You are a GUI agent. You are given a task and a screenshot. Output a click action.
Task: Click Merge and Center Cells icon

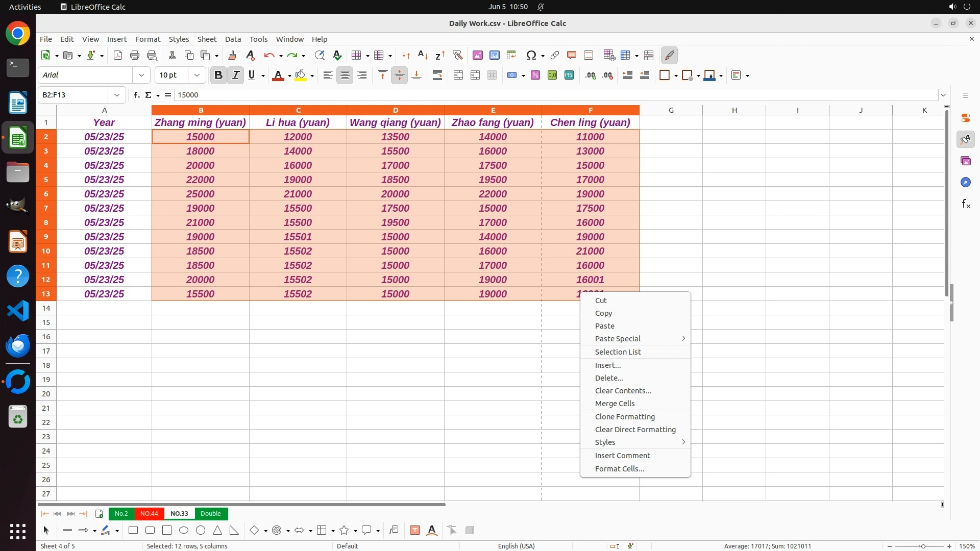[458, 76]
